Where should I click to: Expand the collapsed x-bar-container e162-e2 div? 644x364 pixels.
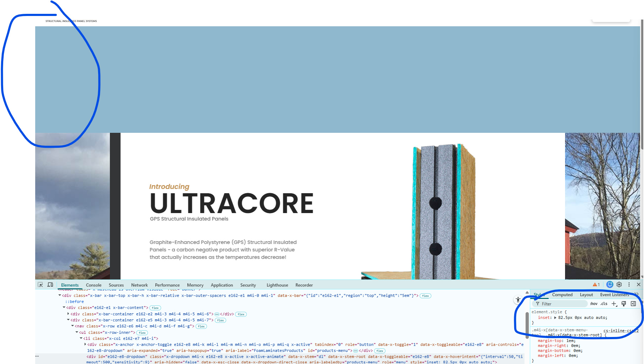tap(68, 314)
